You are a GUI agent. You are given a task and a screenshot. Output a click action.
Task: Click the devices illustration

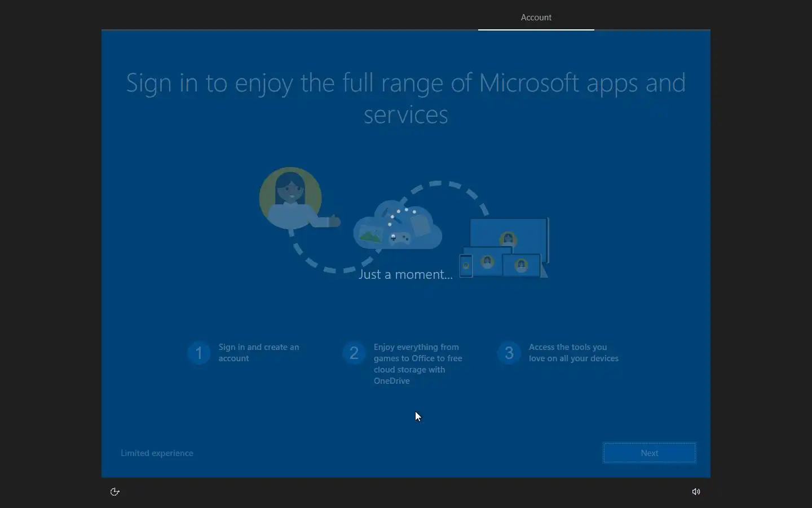pos(504,248)
